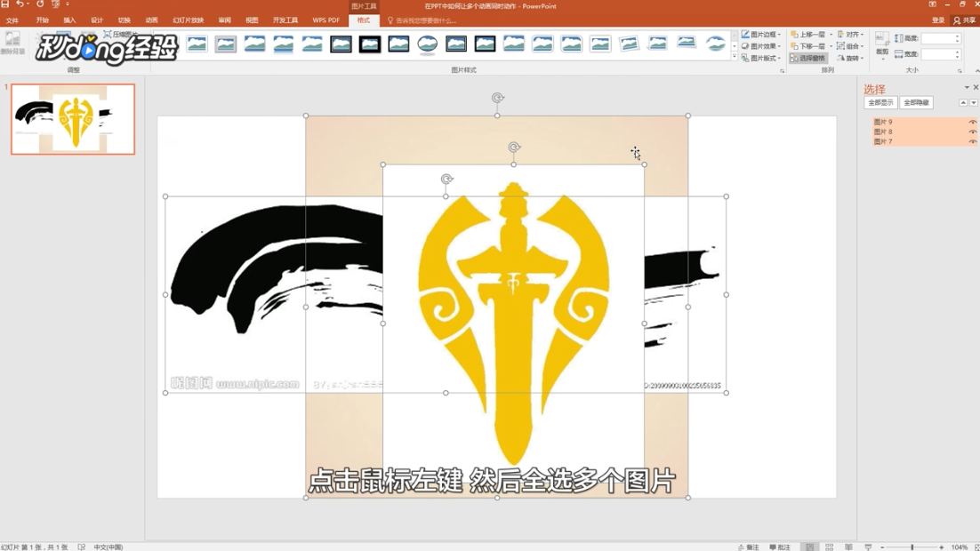Apply the last curved picture style in gallery
Viewport: 980px width, 551px height.
[x=715, y=44]
